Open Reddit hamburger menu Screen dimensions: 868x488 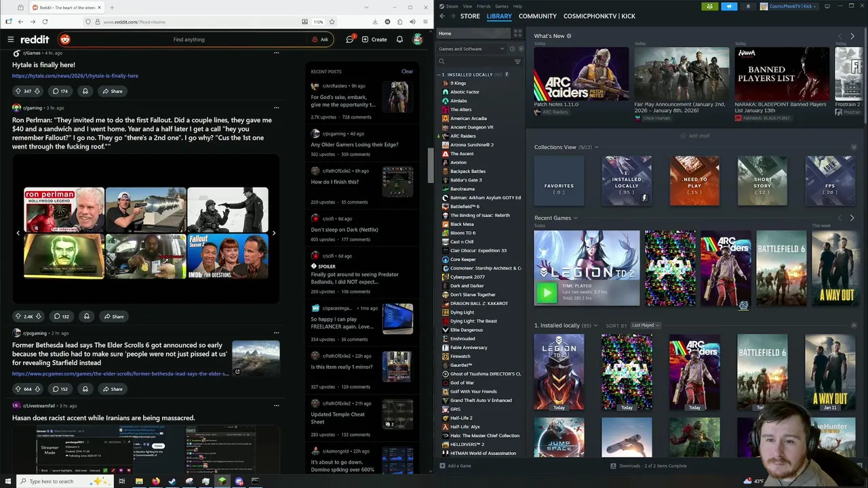(10, 39)
